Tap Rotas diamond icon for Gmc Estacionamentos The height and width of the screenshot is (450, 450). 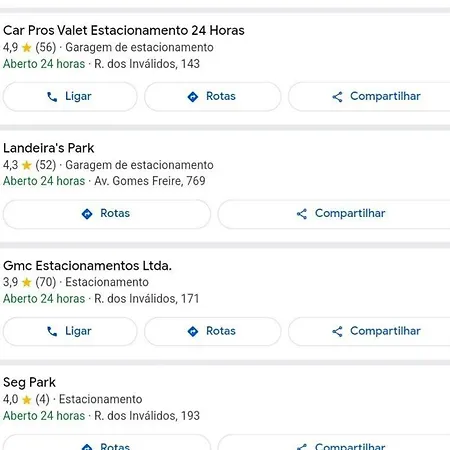pyautogui.click(x=193, y=331)
